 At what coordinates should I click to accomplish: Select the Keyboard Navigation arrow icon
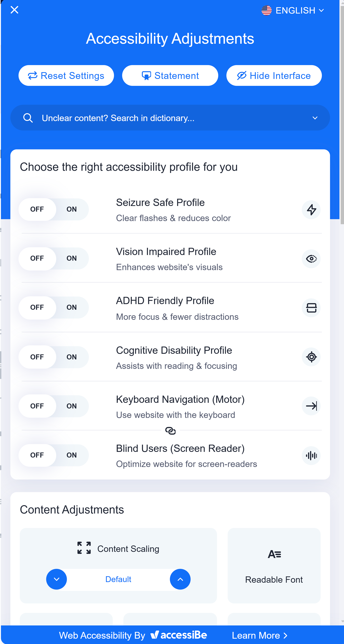pos(311,406)
